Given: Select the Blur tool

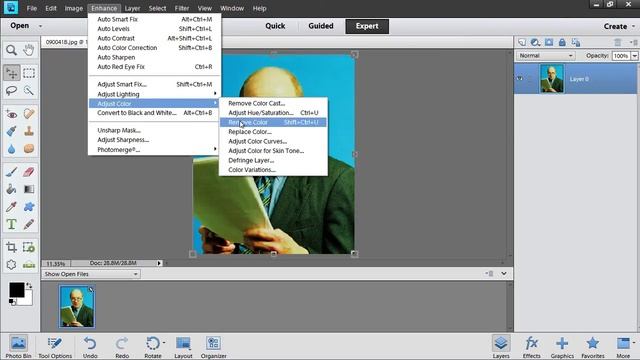Looking at the screenshot, I should [11, 149].
